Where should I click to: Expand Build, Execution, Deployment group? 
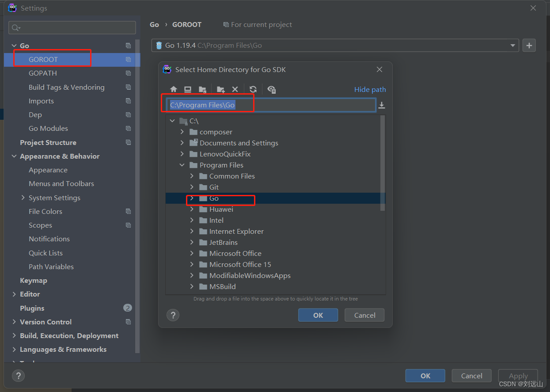(x=14, y=335)
